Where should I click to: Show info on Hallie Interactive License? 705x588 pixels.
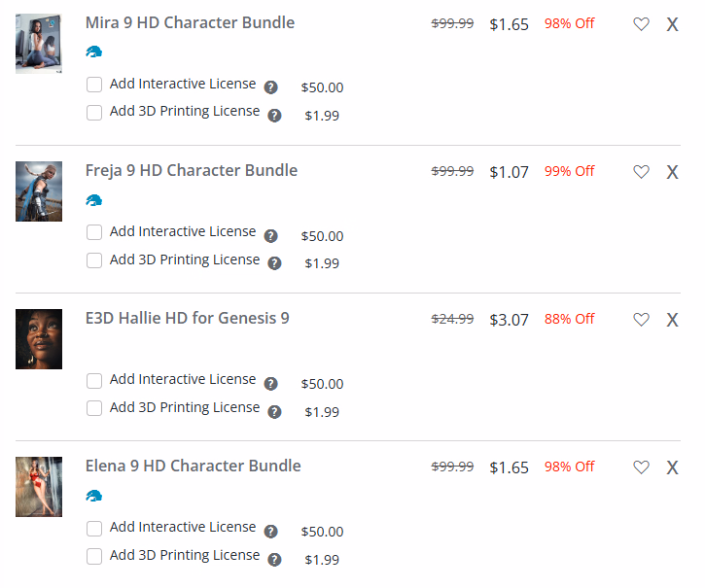click(x=271, y=383)
